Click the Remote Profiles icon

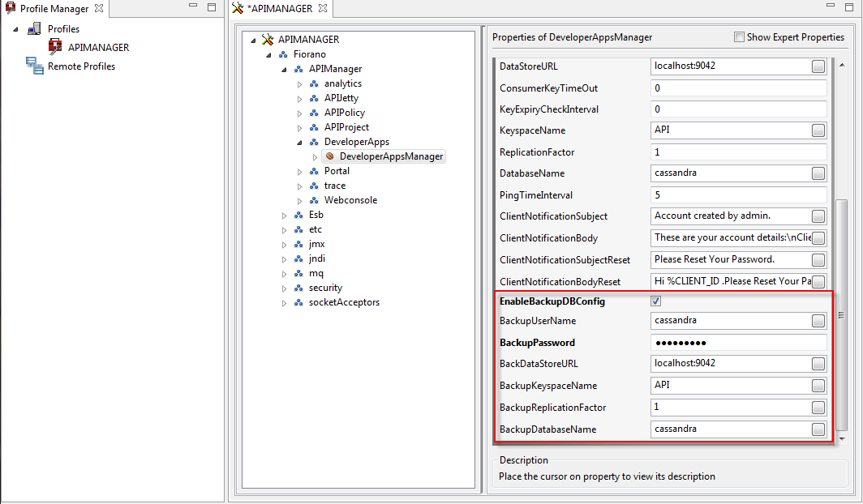34,66
